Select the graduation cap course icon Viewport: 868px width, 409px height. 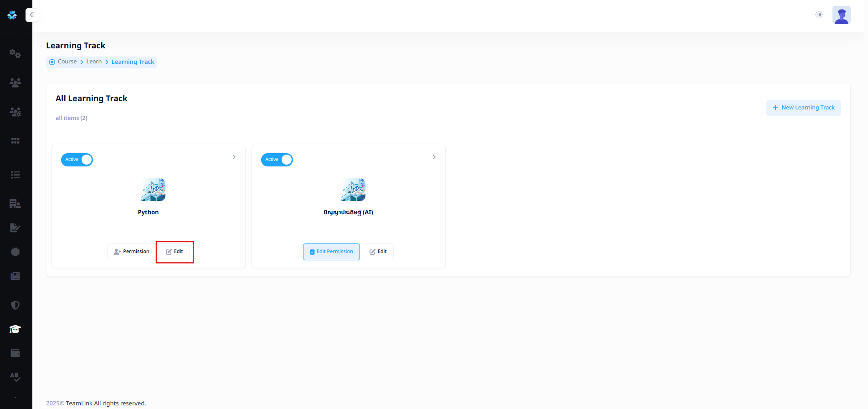[15, 329]
